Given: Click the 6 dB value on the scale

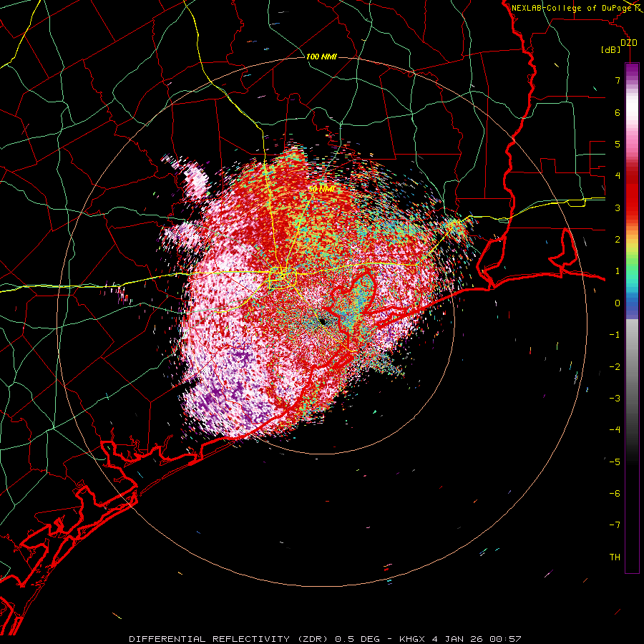Looking at the screenshot, I should [618, 112].
